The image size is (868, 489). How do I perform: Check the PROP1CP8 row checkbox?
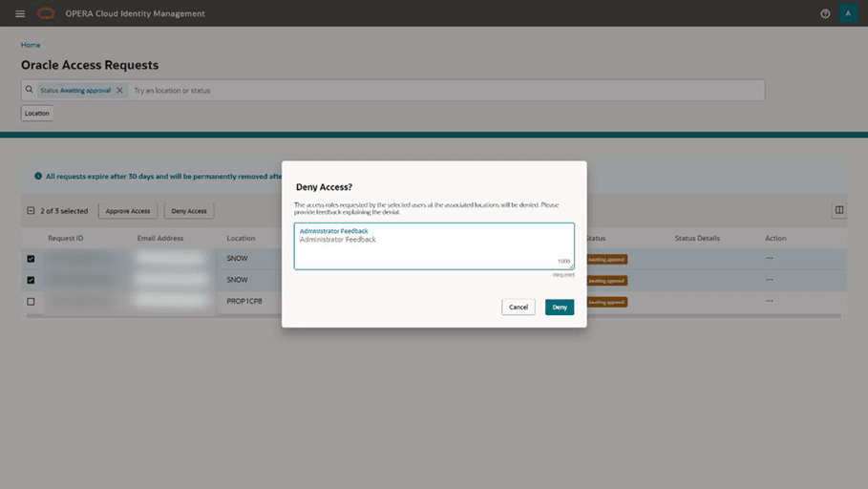pos(31,302)
